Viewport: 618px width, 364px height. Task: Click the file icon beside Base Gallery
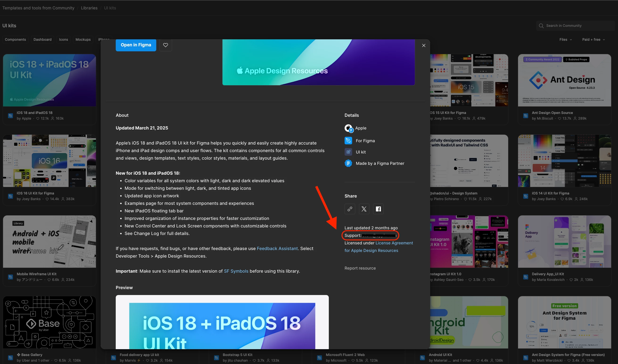[x=10, y=357]
